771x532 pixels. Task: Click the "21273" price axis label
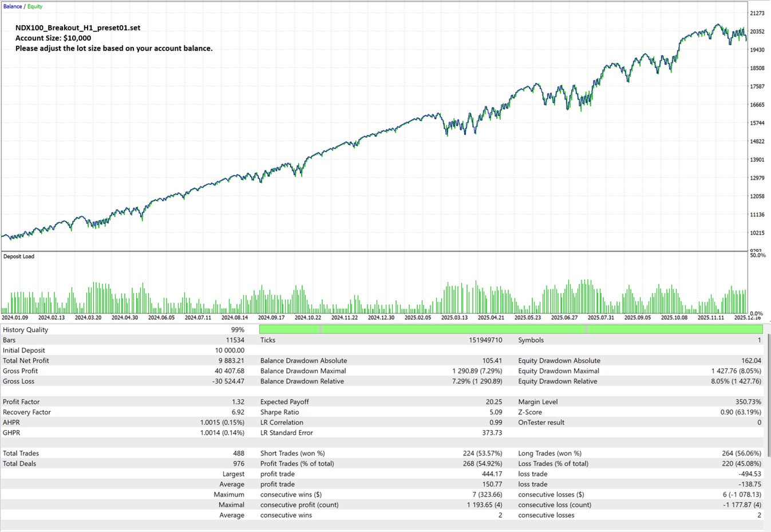[x=757, y=13]
